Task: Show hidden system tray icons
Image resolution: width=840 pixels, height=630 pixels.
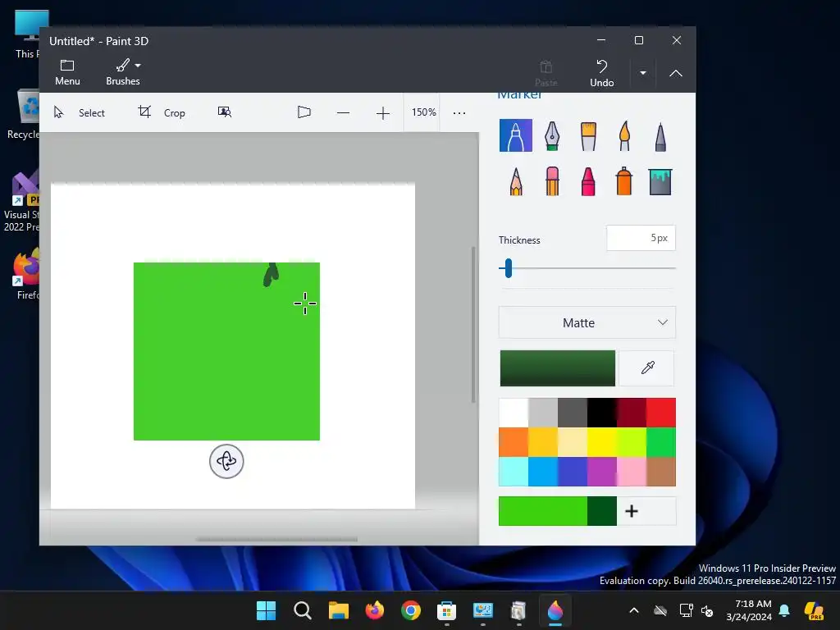Action: (634, 610)
